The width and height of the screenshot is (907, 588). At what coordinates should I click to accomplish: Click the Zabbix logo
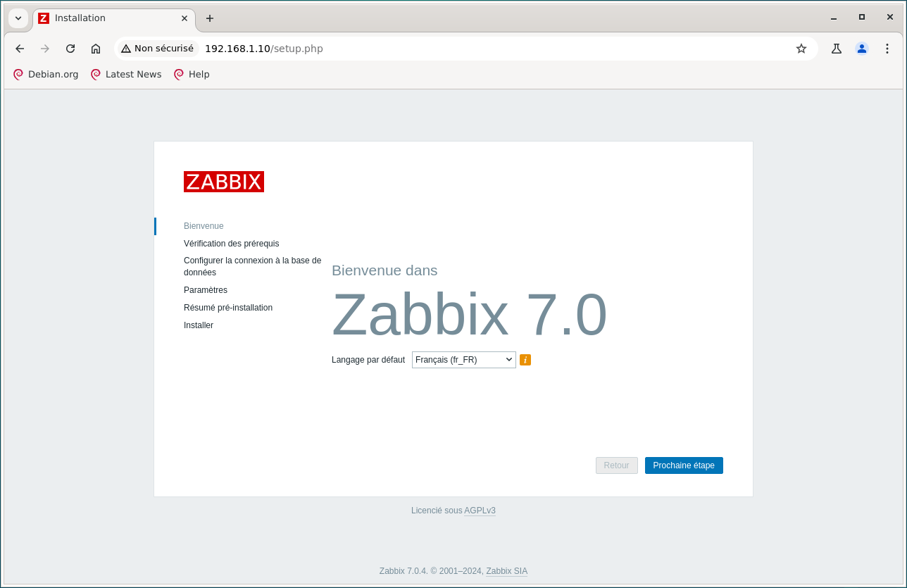224,182
